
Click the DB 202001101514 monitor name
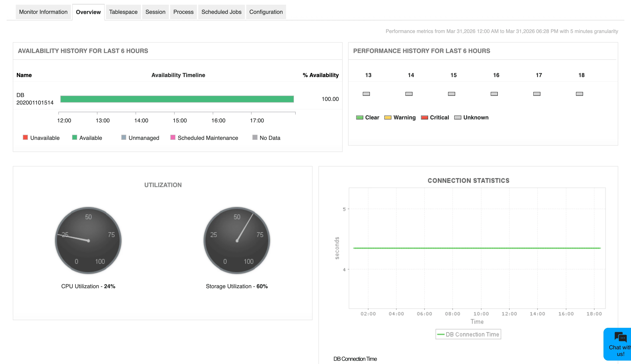pos(35,99)
